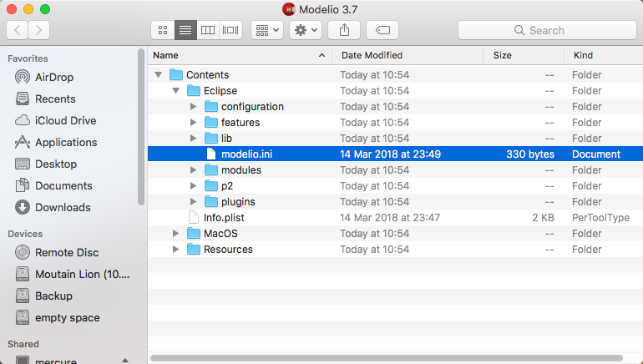Expand the p2 folder
The image size is (643, 364).
coord(193,186)
